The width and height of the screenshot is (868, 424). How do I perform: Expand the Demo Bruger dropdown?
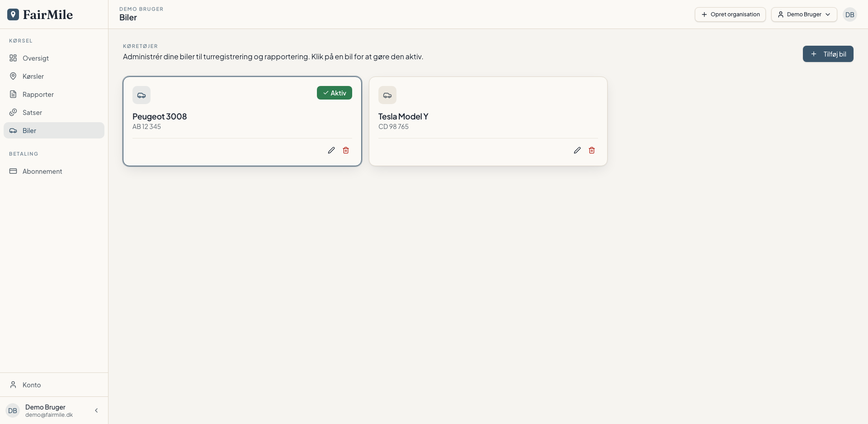(x=804, y=14)
